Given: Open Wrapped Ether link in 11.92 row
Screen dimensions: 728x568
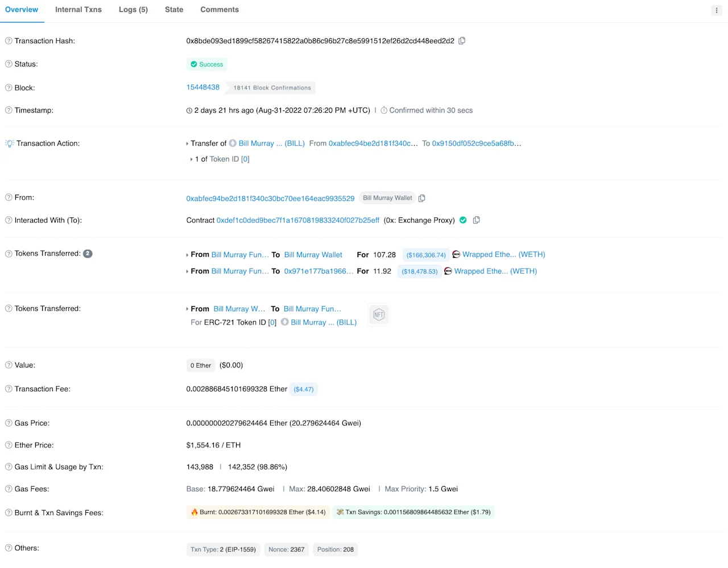Looking at the screenshot, I should click(496, 271).
